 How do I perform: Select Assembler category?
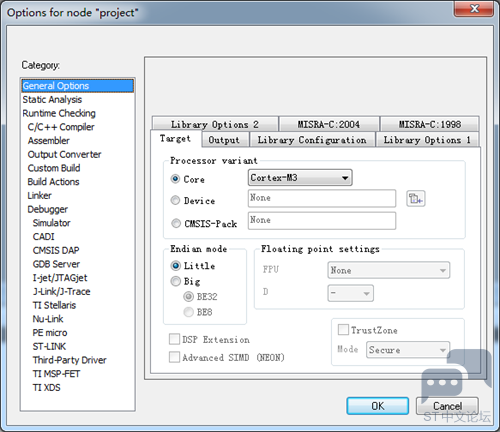[49, 140]
